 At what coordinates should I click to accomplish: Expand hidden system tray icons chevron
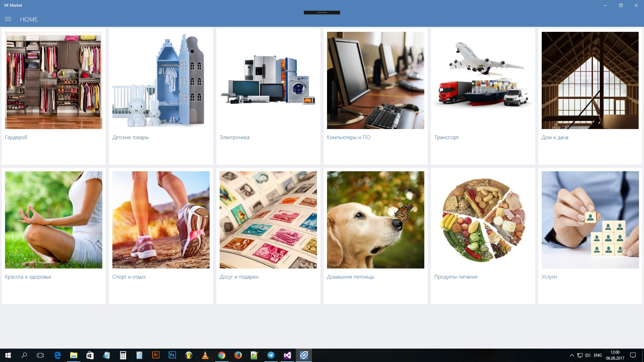coord(572,355)
